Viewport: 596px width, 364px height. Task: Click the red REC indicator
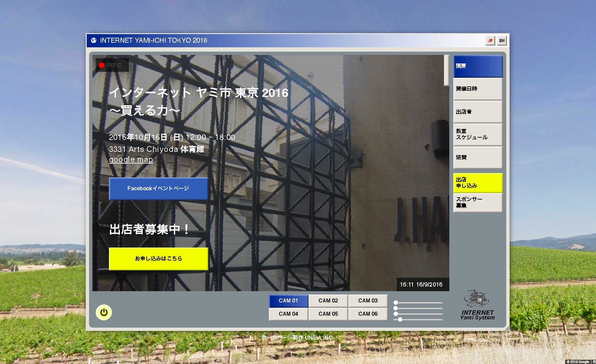coord(102,65)
